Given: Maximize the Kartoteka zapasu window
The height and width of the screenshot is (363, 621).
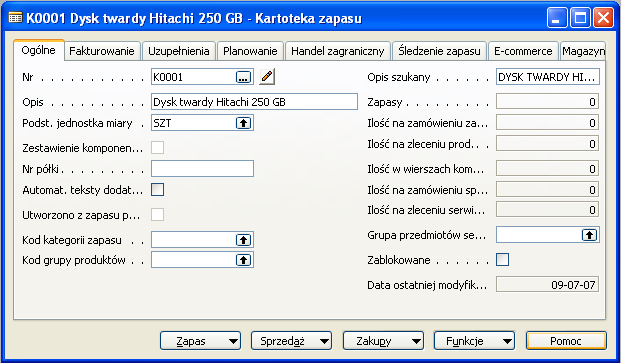Looking at the screenshot, I should click(580, 18).
